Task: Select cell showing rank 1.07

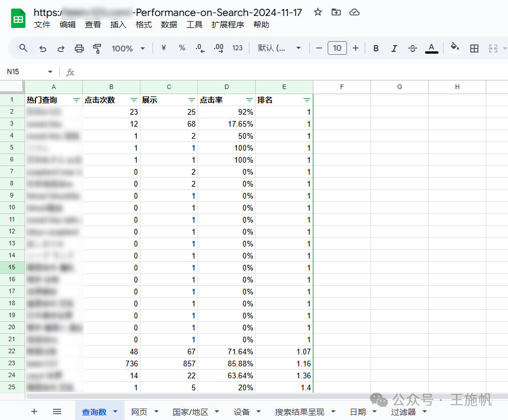Action: [284, 352]
